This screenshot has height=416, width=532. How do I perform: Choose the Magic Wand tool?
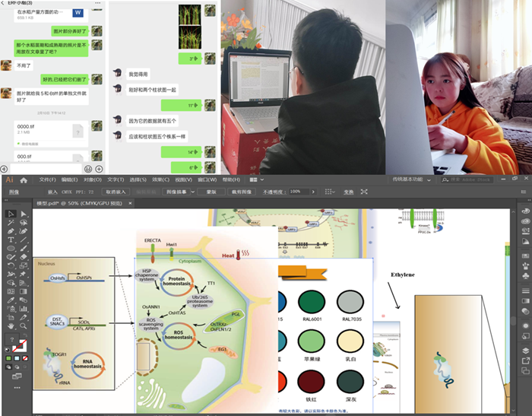pyautogui.click(x=11, y=223)
